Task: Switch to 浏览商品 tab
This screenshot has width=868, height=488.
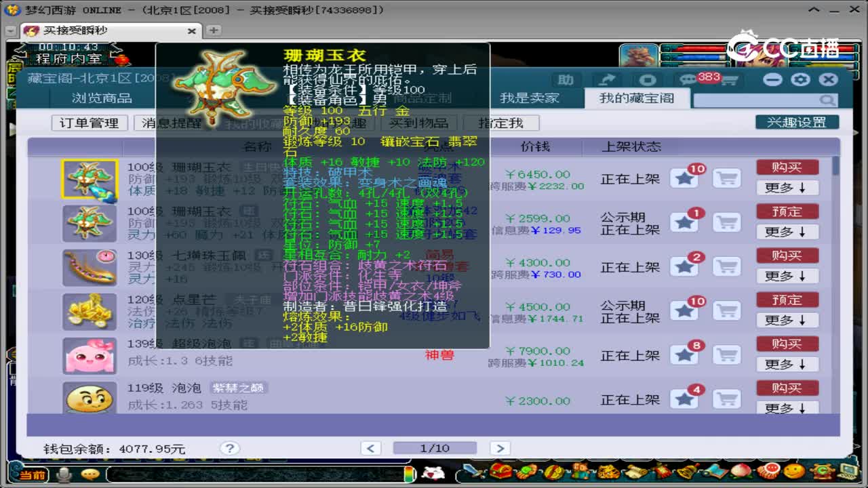Action: 102,98
